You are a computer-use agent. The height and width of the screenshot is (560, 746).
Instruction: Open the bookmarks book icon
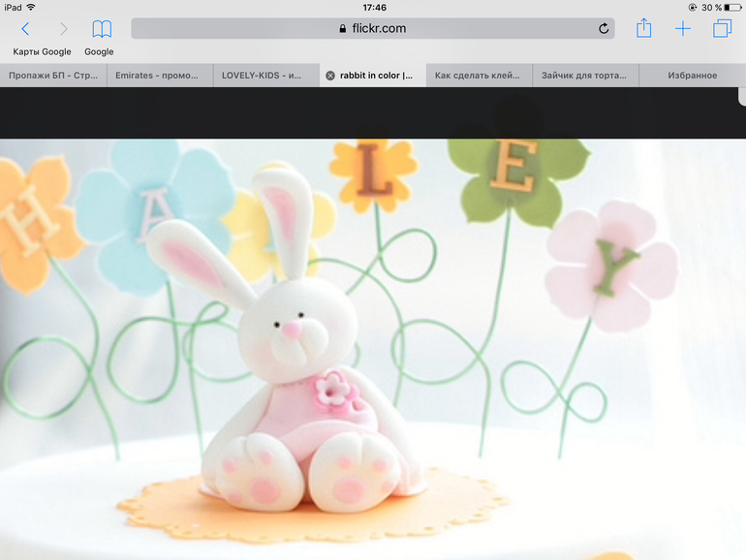click(x=102, y=29)
